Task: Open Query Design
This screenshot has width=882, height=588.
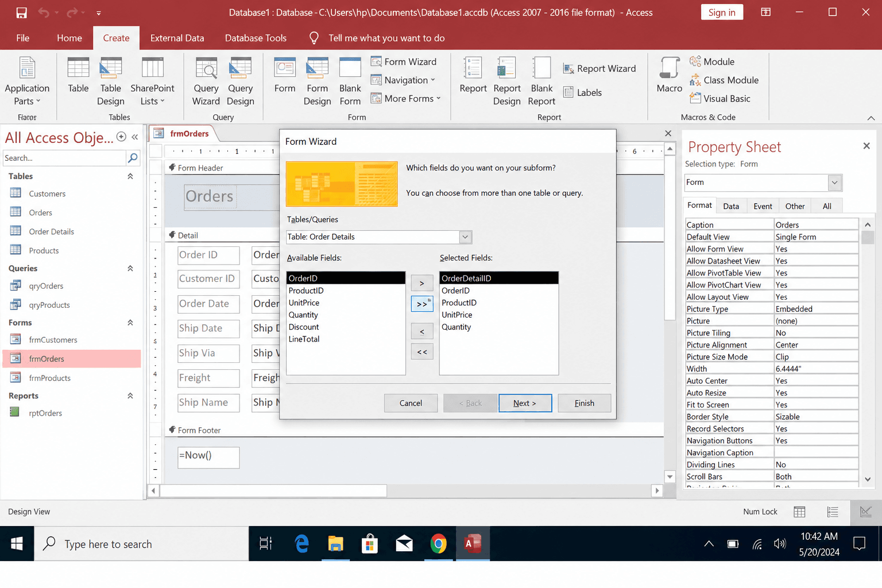Action: point(240,81)
